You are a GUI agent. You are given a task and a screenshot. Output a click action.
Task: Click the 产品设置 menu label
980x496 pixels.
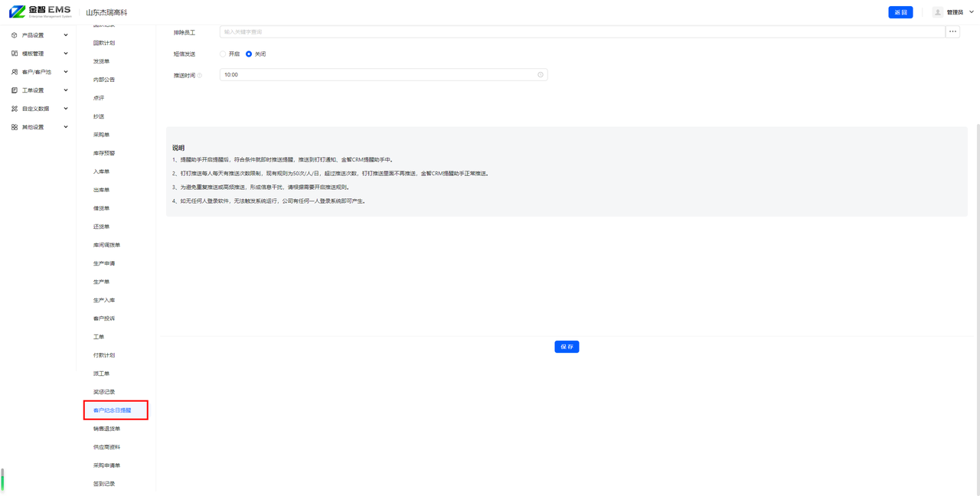pos(33,35)
